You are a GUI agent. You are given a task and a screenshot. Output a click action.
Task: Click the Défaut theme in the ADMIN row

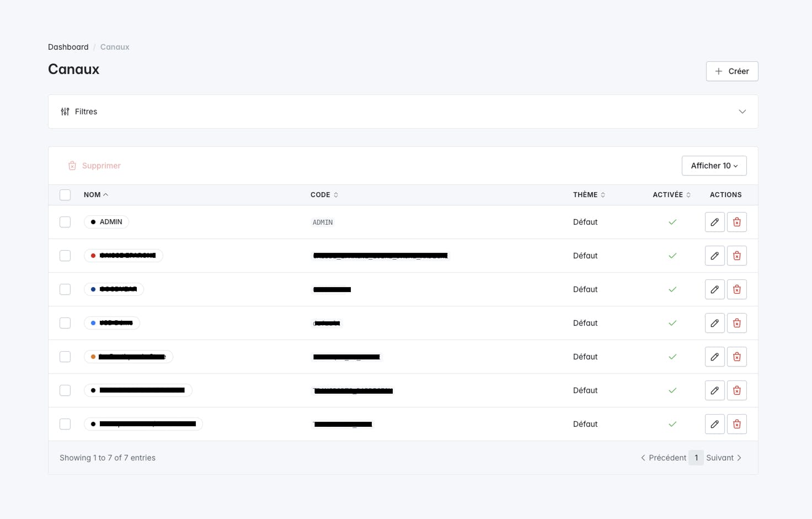pyautogui.click(x=585, y=222)
